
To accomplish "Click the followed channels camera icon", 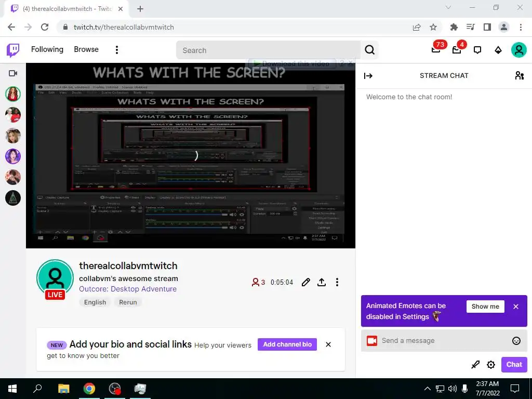I will pos(13,73).
